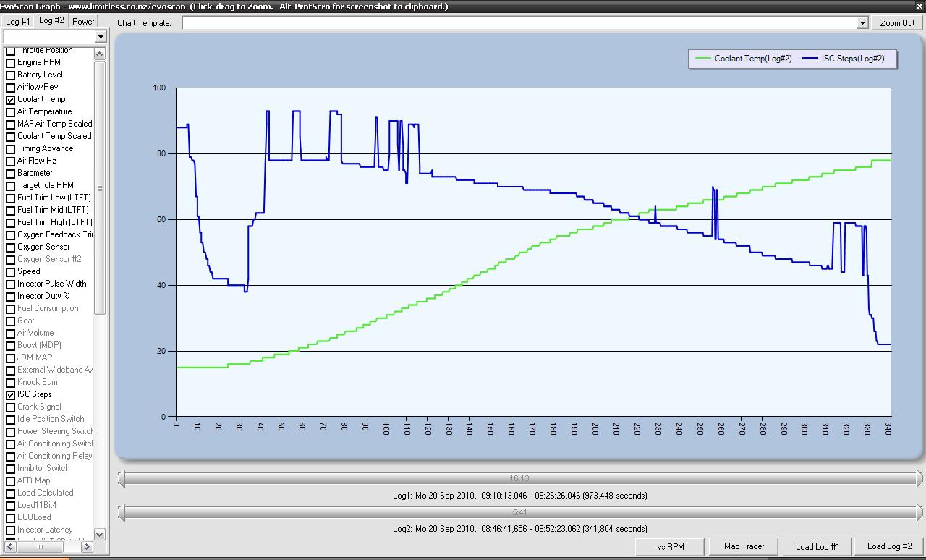The image size is (926, 560).
Task: Open the Map Tracer
Action: tap(744, 547)
